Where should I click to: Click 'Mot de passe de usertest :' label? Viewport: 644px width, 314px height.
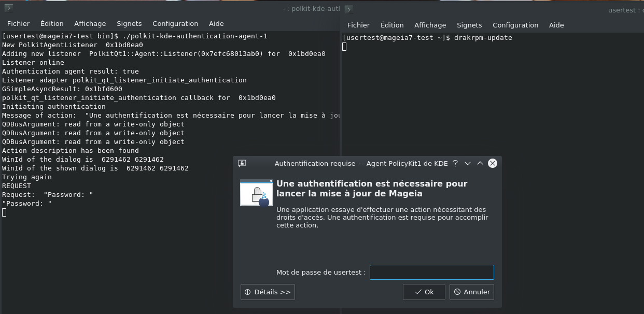pos(321,272)
